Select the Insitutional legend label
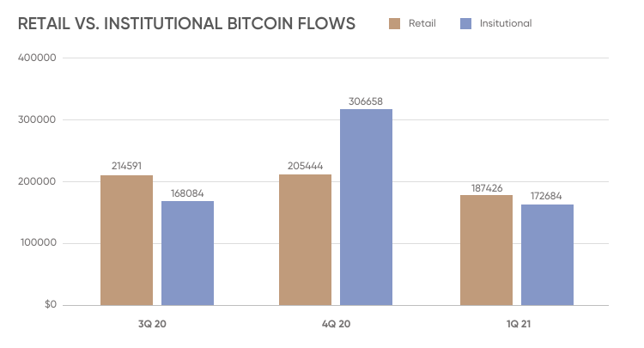 506,23
